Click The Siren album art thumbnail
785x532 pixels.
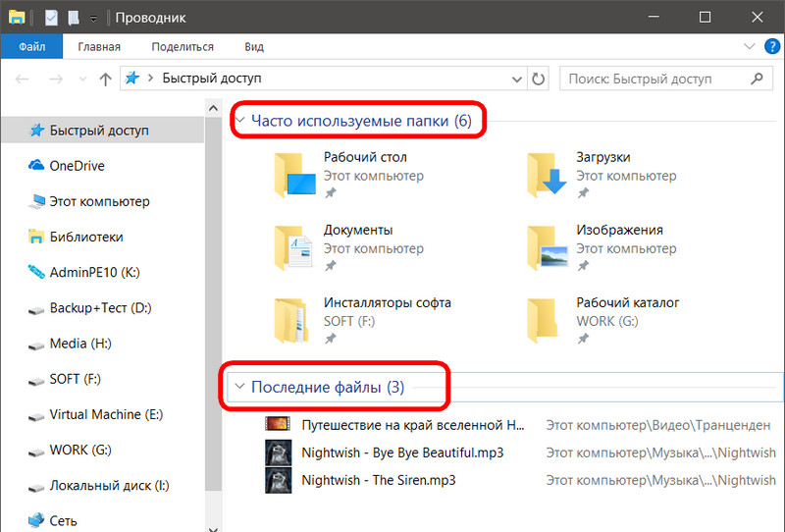pyautogui.click(x=278, y=480)
